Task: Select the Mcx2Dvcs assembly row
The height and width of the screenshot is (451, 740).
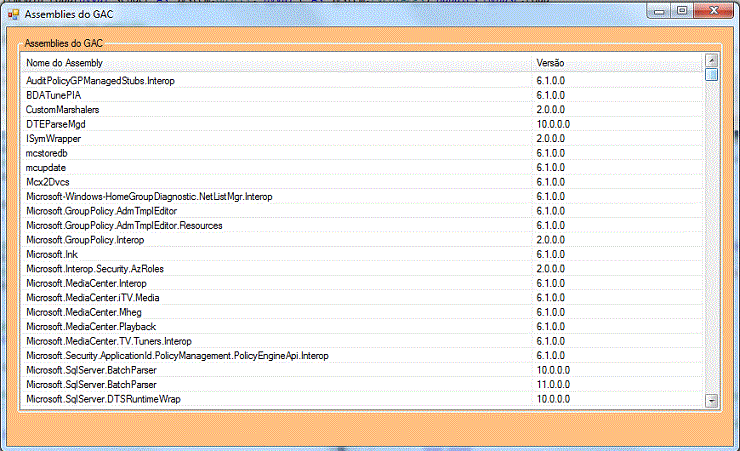Action: pos(362,182)
